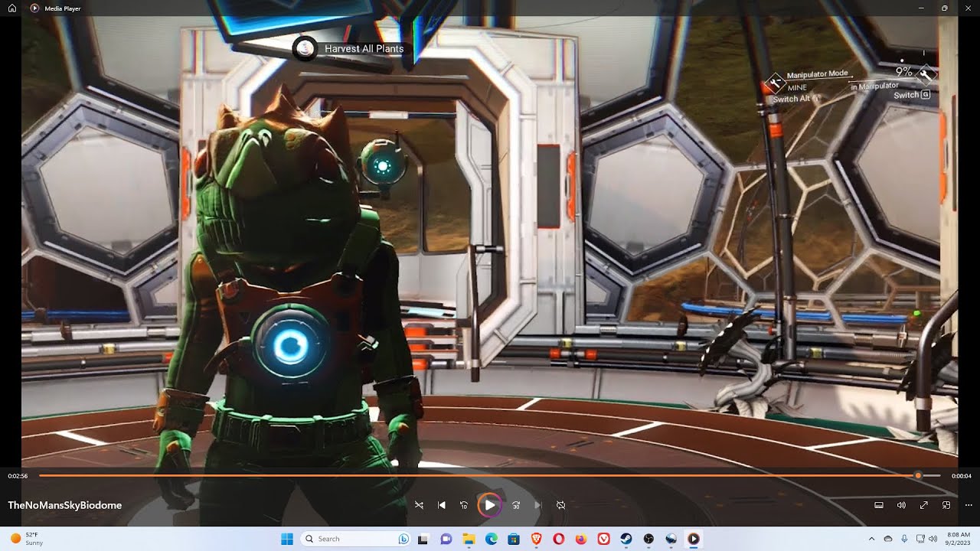Launch Opera browser from taskbar
980x551 pixels.
click(558, 539)
